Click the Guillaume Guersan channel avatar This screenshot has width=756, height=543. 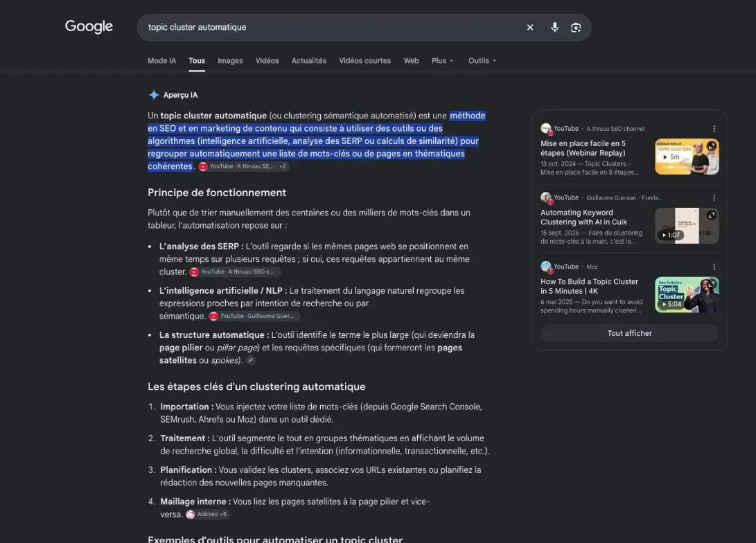coord(546,197)
